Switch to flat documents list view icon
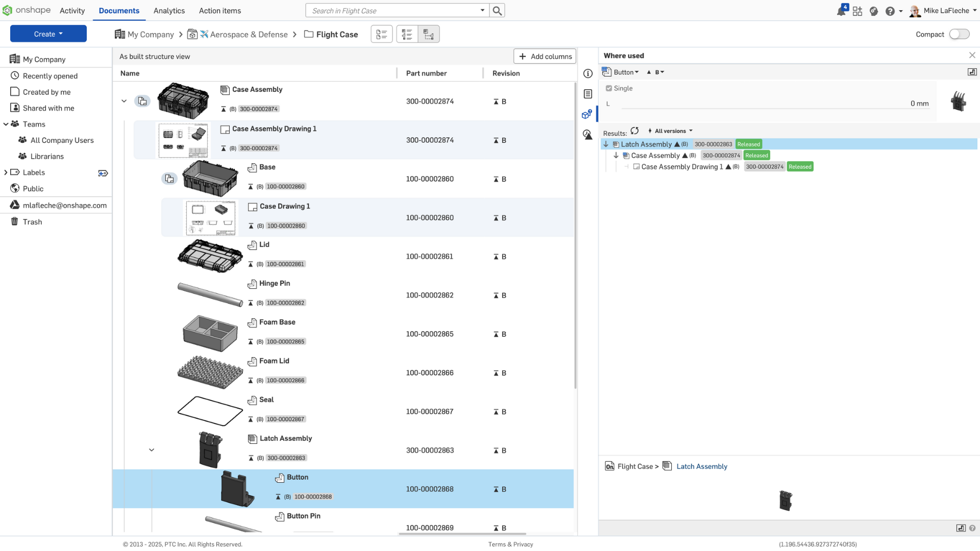Image resolution: width=980 pixels, height=551 pixels. pos(381,34)
